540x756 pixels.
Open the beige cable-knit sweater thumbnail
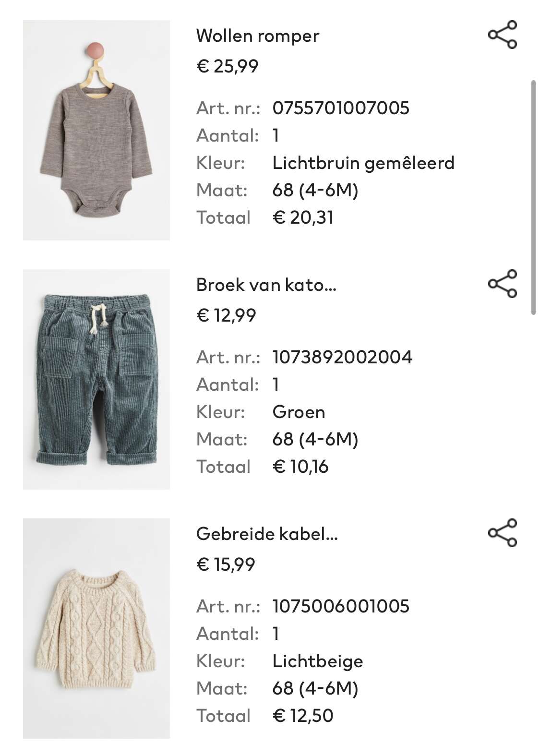pyautogui.click(x=96, y=628)
